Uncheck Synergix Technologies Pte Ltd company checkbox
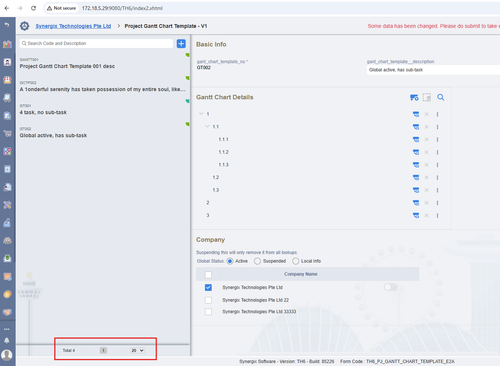Screen dimensions: 500x366 coord(208,287)
